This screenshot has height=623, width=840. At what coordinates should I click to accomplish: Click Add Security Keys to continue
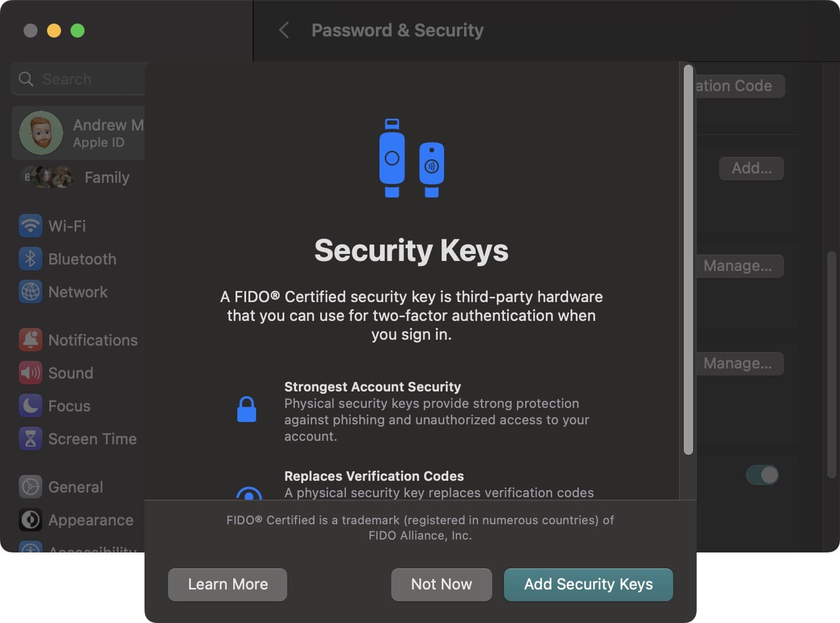coord(588,584)
